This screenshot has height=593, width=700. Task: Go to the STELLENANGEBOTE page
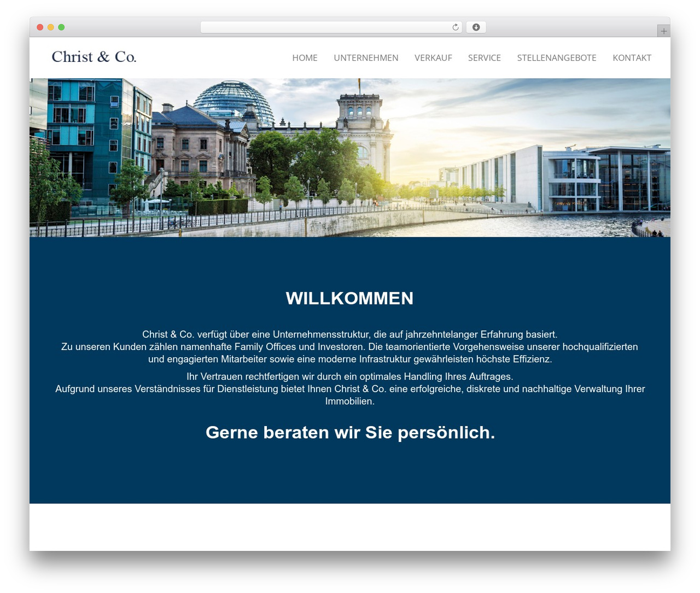click(557, 58)
